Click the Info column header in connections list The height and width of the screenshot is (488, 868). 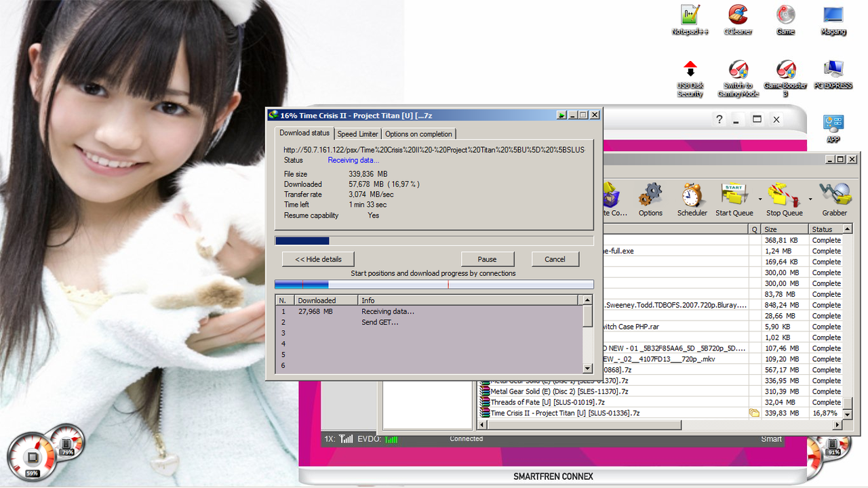tap(468, 300)
